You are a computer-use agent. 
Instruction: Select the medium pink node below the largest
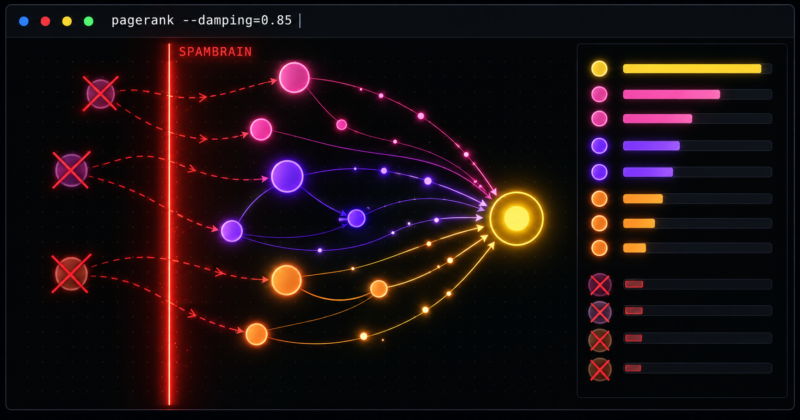[x=261, y=129]
